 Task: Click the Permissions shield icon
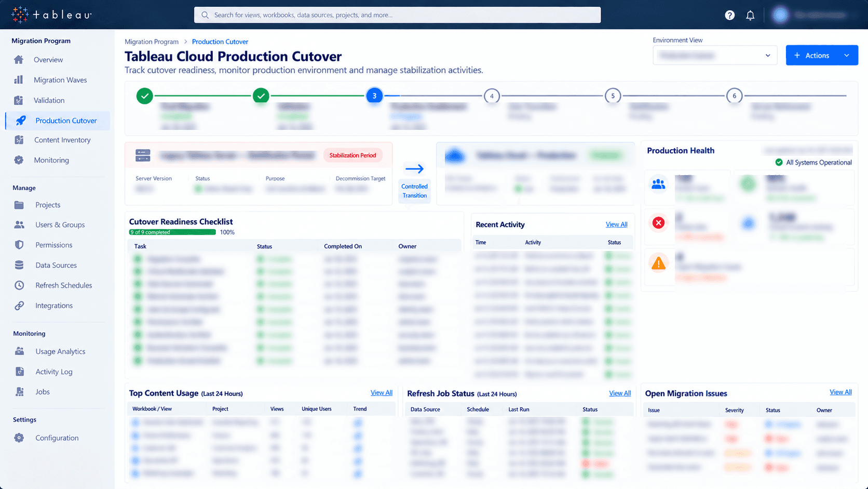[x=19, y=245]
